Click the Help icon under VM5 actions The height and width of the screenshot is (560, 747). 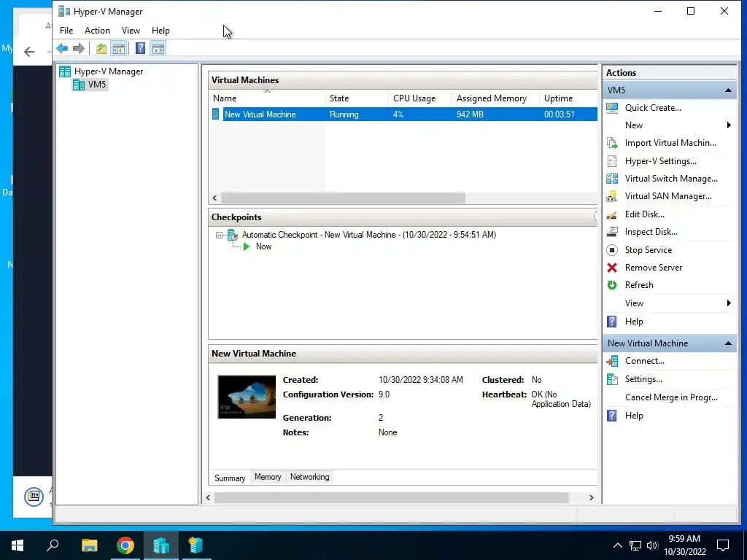612,322
